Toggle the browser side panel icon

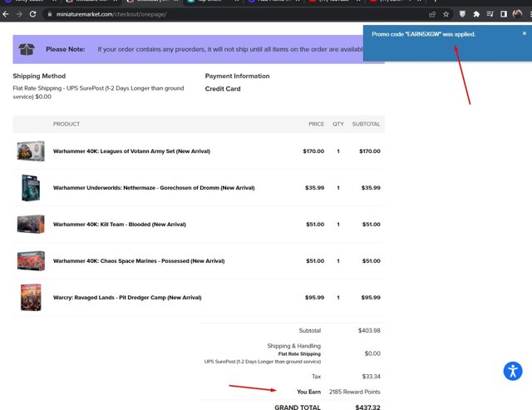(x=504, y=14)
